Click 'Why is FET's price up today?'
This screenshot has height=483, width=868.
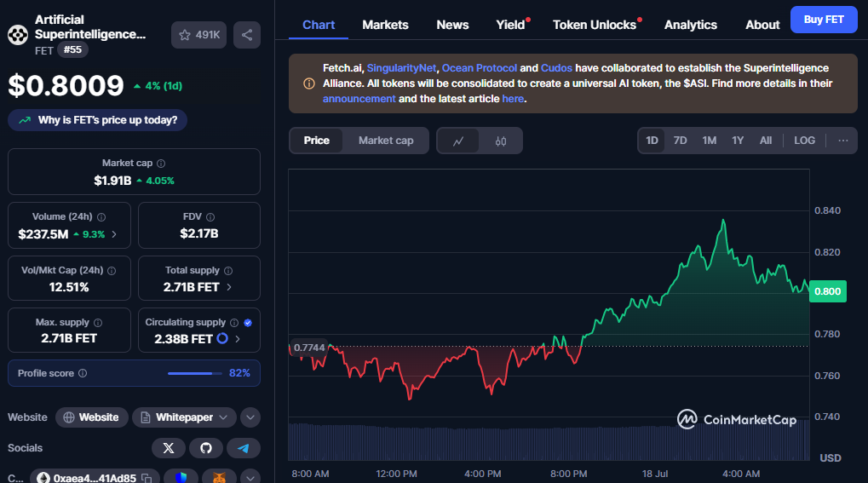coord(97,120)
